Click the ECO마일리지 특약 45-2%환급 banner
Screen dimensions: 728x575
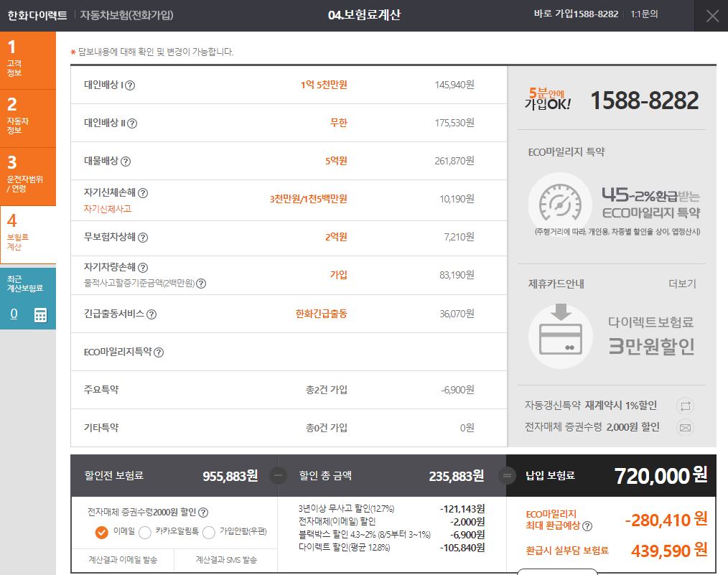point(650,203)
